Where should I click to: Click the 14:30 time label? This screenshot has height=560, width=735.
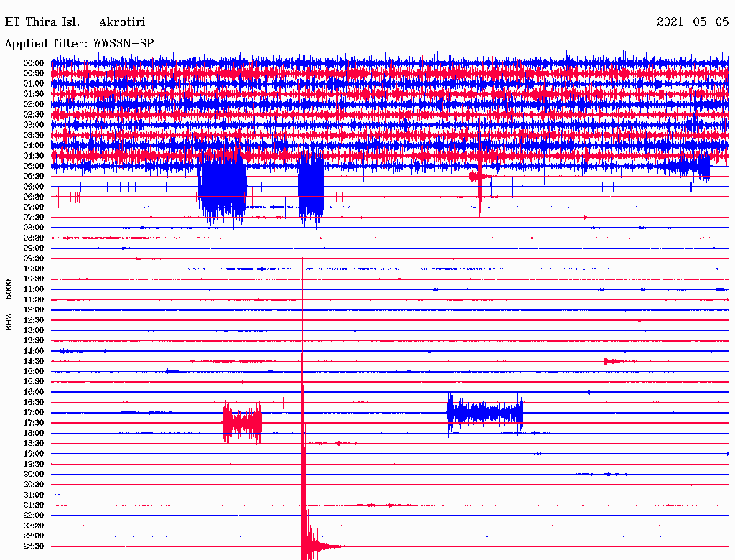click(34, 361)
